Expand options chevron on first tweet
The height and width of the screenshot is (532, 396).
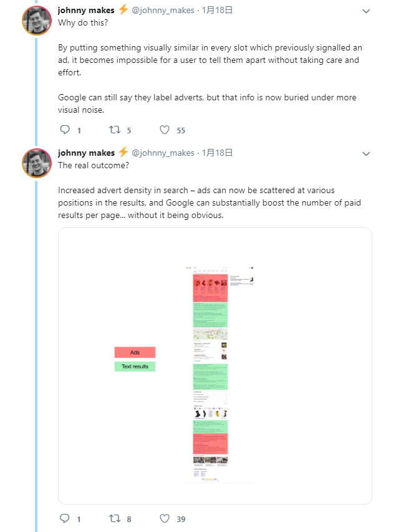coord(366,11)
